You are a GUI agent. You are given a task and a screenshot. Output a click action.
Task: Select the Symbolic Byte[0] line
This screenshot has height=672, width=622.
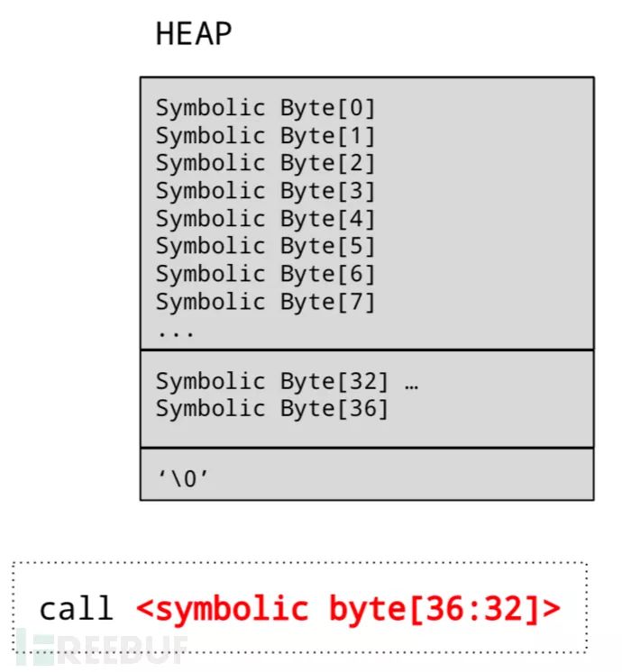tap(265, 108)
